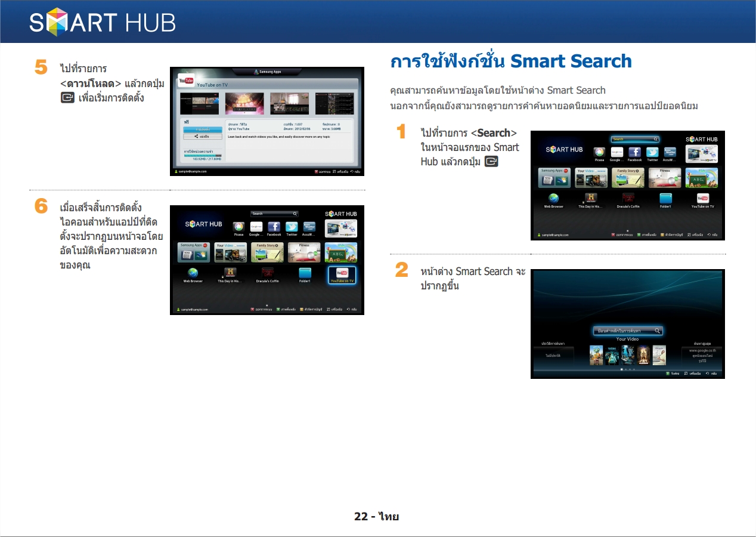756x537 pixels.
Task: Click keyword search field in step 2 Smart Search screen
Action: [x=628, y=331]
